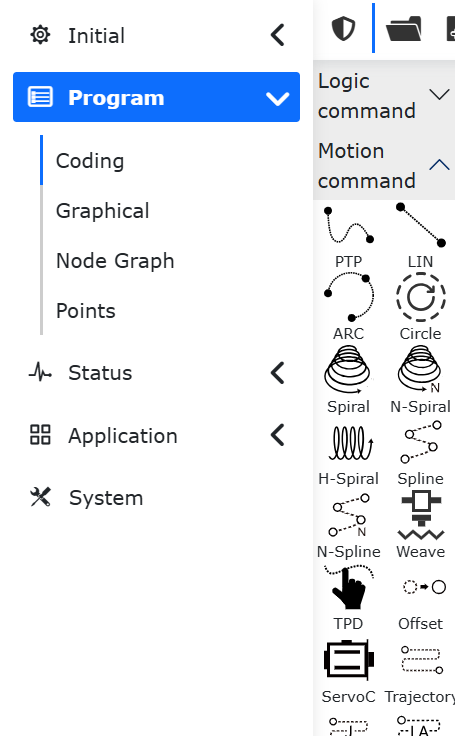Choose the LIN linear motion icon
Viewport: 455px width, 736px height.
pyautogui.click(x=421, y=225)
